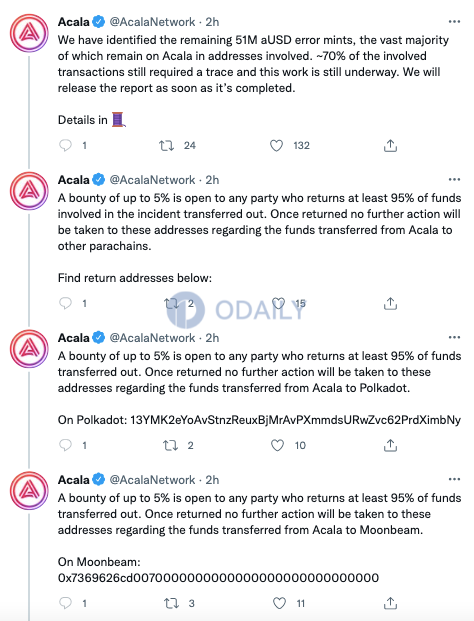Screen dimensions: 474x621
Task: Like the Polkadot address tweet with 10 likes
Action: tap(277, 446)
